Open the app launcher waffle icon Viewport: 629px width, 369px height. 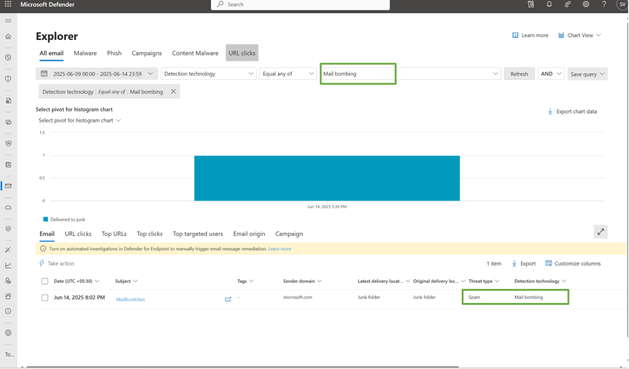coord(8,4)
